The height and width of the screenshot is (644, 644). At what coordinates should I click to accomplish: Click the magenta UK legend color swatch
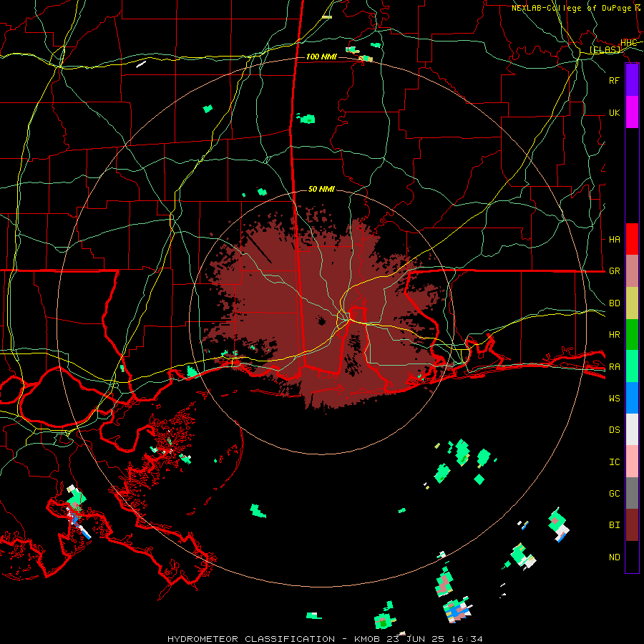click(x=632, y=112)
